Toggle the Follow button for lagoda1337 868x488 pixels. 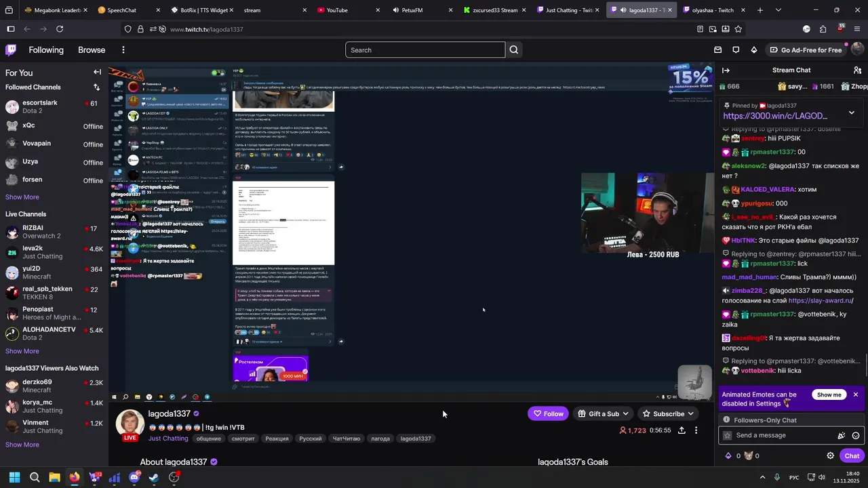click(548, 413)
